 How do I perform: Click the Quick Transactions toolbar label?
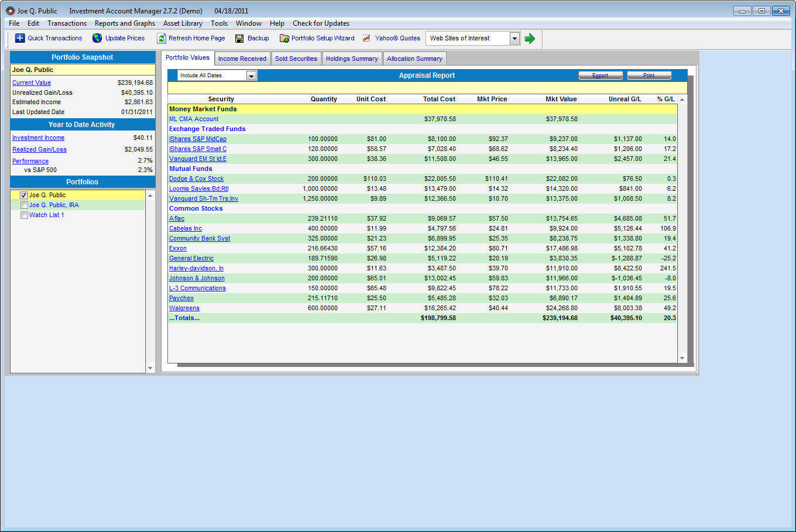point(55,38)
